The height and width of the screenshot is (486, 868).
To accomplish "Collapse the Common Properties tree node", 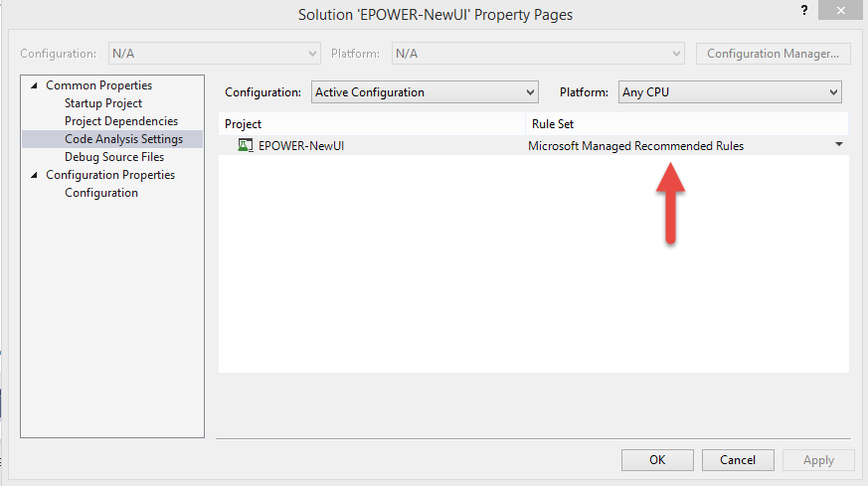I will click(36, 85).
